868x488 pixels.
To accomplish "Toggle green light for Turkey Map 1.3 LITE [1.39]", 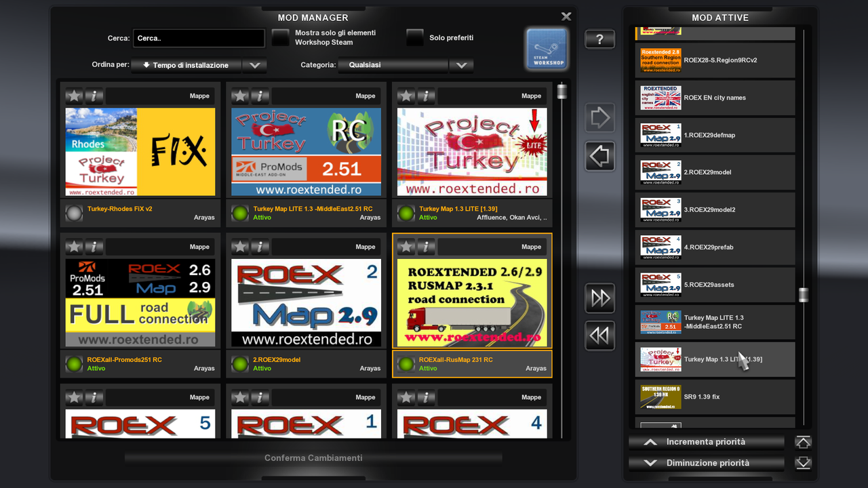I will coord(406,213).
